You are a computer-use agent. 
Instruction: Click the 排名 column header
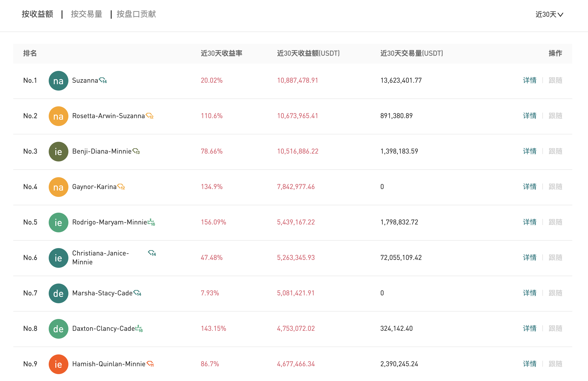(x=30, y=53)
